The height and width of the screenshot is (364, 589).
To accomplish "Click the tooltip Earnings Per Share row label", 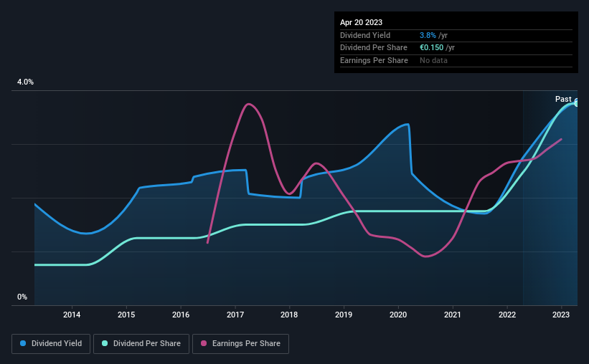I will (374, 60).
